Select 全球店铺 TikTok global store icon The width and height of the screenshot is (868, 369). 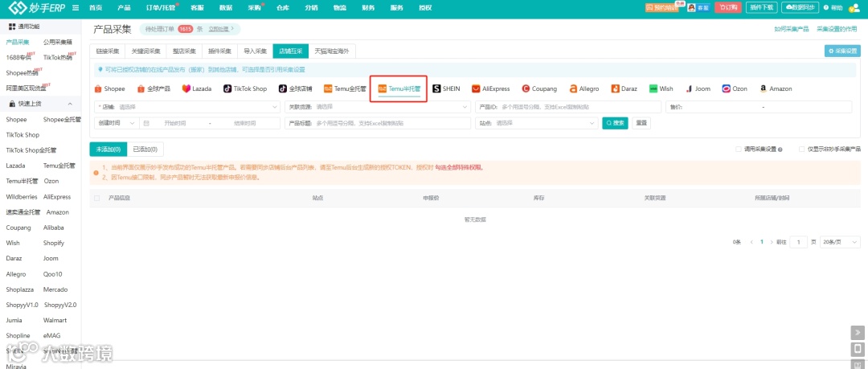[283, 88]
